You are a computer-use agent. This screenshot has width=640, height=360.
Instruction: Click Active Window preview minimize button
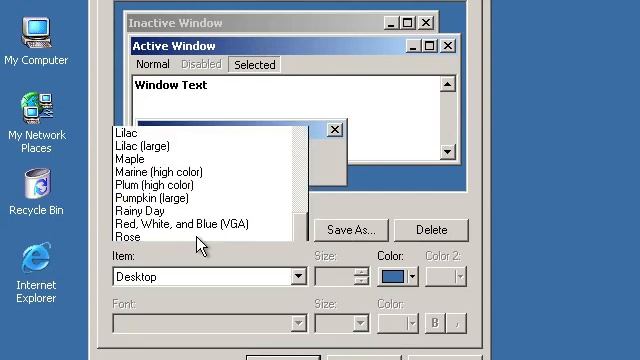413,46
